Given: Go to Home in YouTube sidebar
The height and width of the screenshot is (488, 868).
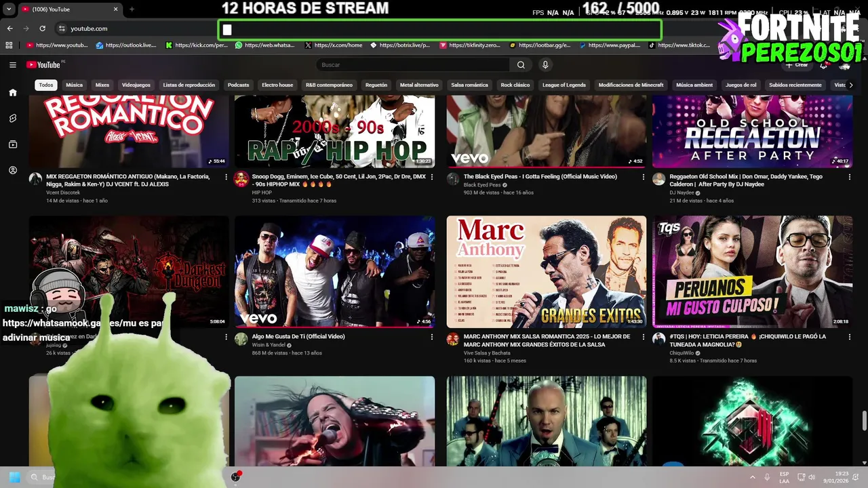Looking at the screenshot, I should coord(13,92).
